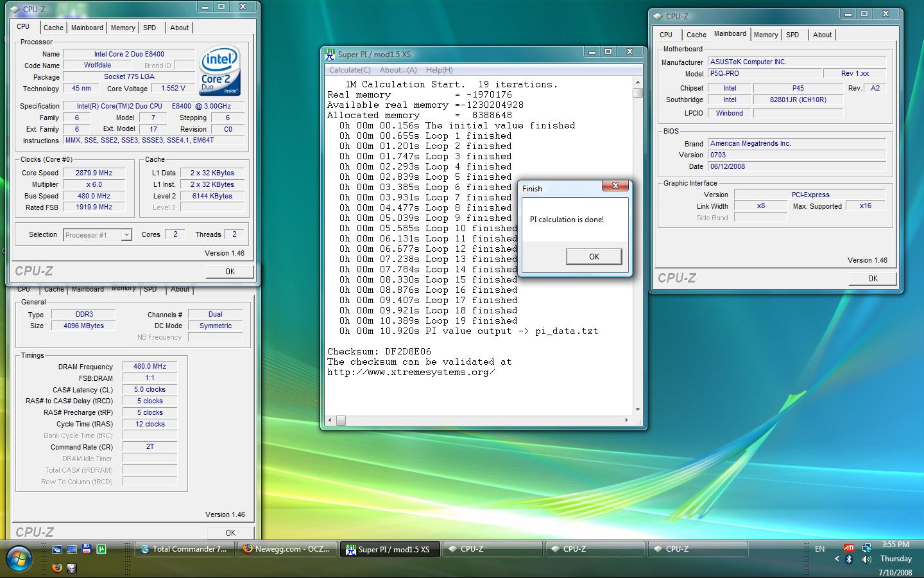The image size is (924, 578).
Task: Click the BIOS Date value 06/12/2008
Action: pyautogui.click(x=797, y=167)
